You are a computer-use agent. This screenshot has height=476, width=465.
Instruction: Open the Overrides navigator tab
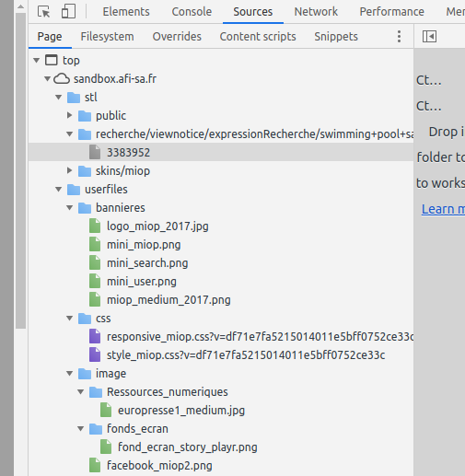[177, 37]
